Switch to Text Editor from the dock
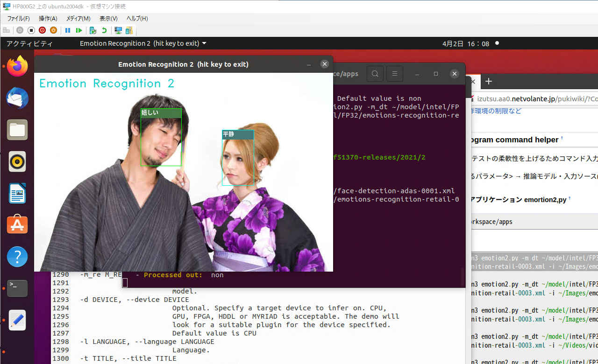598x364 pixels. coord(17,320)
